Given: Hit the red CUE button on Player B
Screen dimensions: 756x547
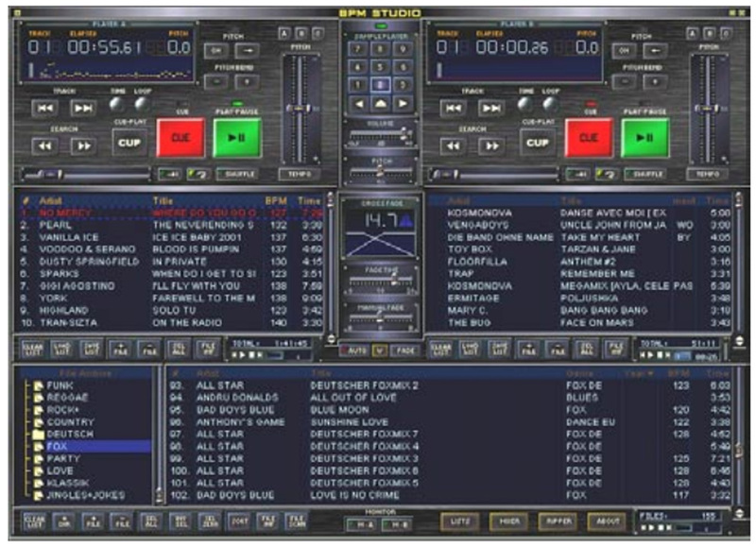Looking at the screenshot, I should pos(589,138).
